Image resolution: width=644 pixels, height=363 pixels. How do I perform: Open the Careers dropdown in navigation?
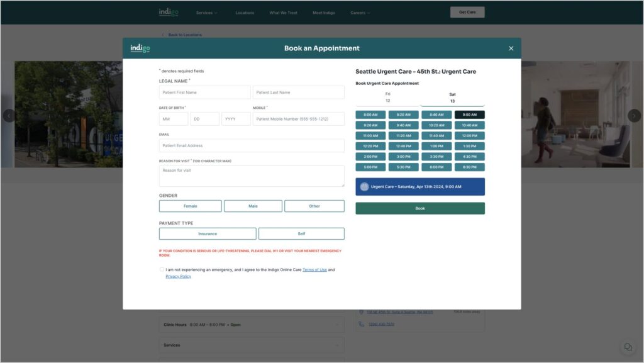coord(360,13)
